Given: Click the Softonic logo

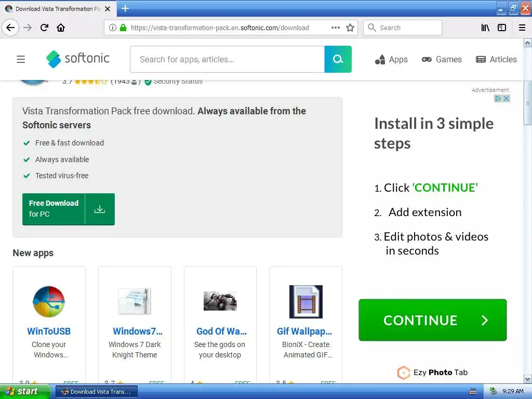Looking at the screenshot, I should [x=78, y=59].
